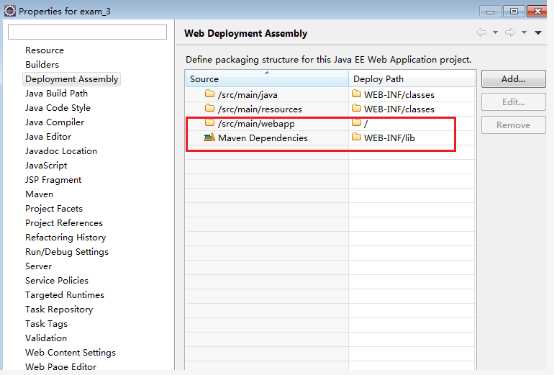Screen dimensions: 554x375
Task: Open Java Build Path page
Action: point(56,94)
